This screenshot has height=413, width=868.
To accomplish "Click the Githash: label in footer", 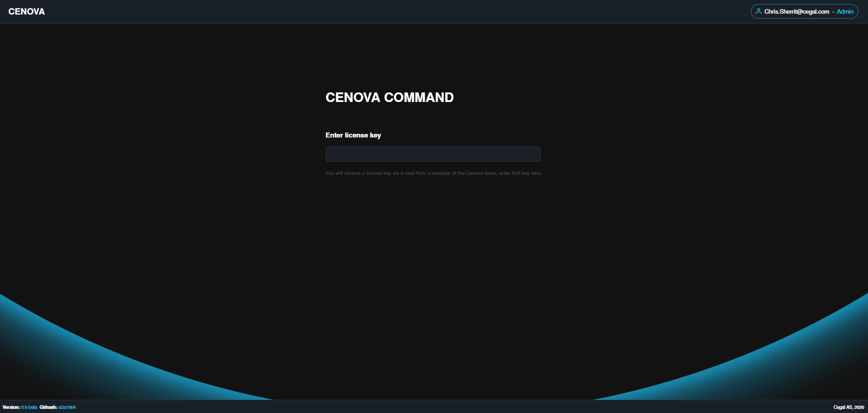I will pyautogui.click(x=48, y=407).
